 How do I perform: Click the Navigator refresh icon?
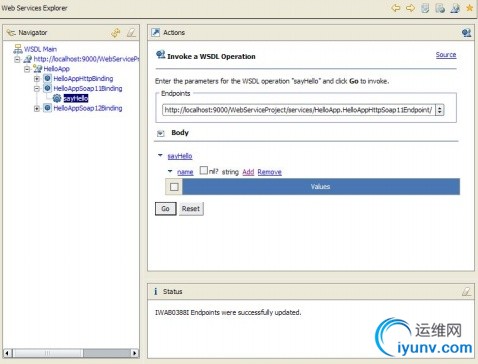click(x=116, y=33)
